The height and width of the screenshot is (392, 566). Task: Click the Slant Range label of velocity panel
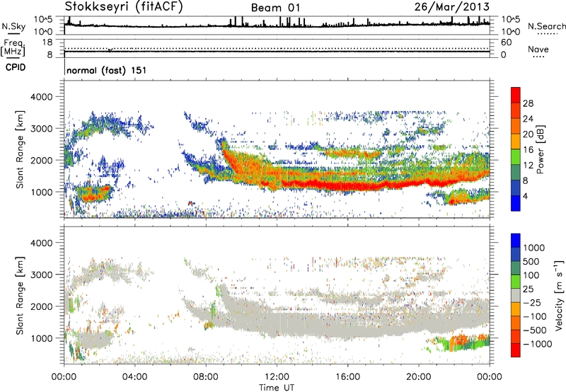[x=20, y=295]
